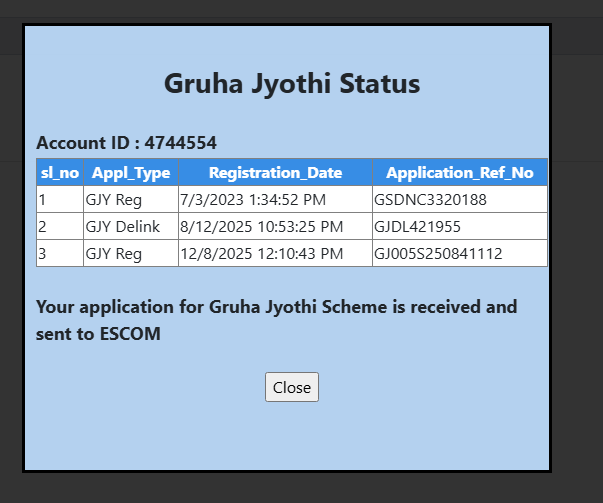This screenshot has width=603, height=503.
Task: Click the Account ID 4744554 text
Action: [126, 143]
